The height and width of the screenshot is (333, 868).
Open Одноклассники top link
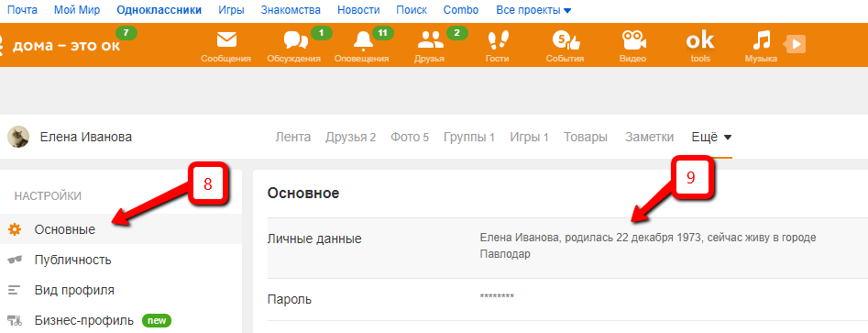(x=159, y=10)
